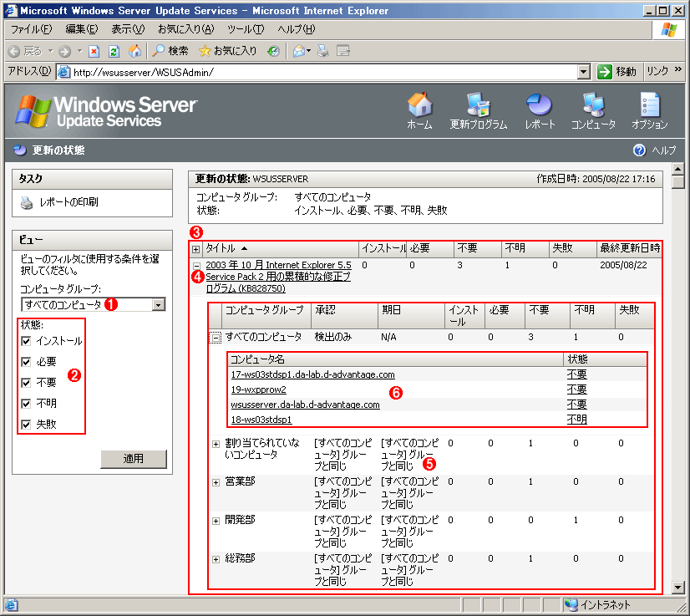Toggle the インストール status checkbox

click(26, 341)
